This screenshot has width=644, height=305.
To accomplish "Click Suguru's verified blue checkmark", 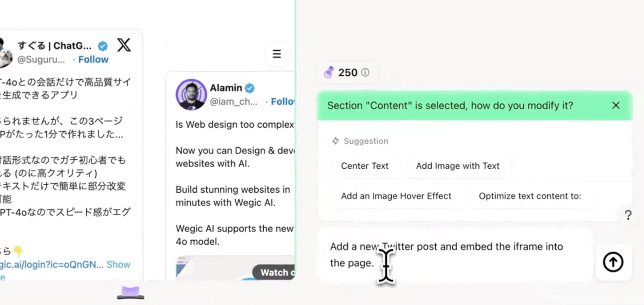I will click(103, 46).
